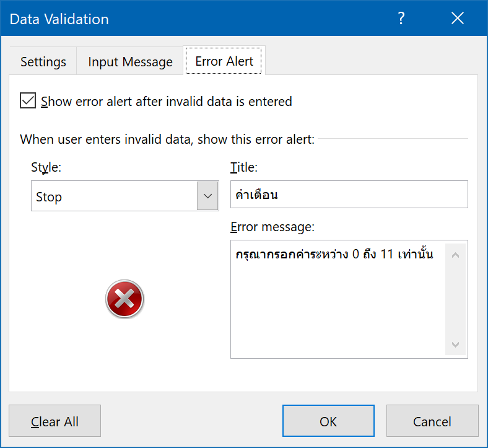Open the Style dropdown arrow

click(207, 196)
